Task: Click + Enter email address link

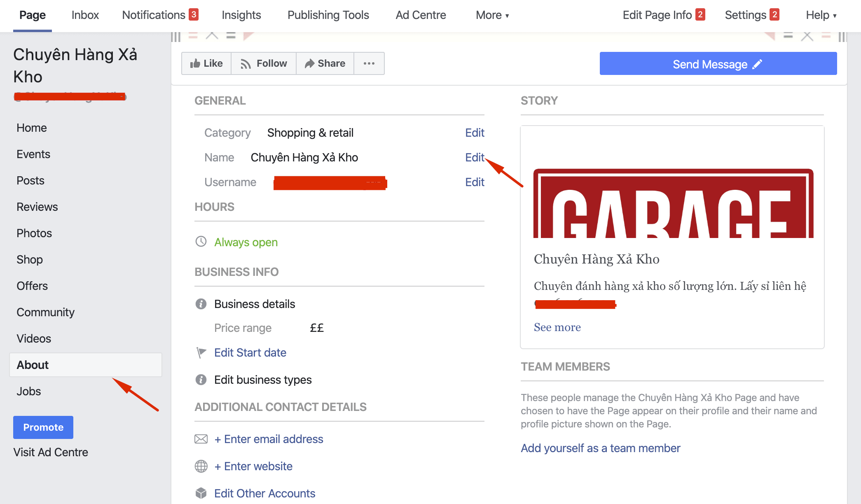Action: click(269, 439)
